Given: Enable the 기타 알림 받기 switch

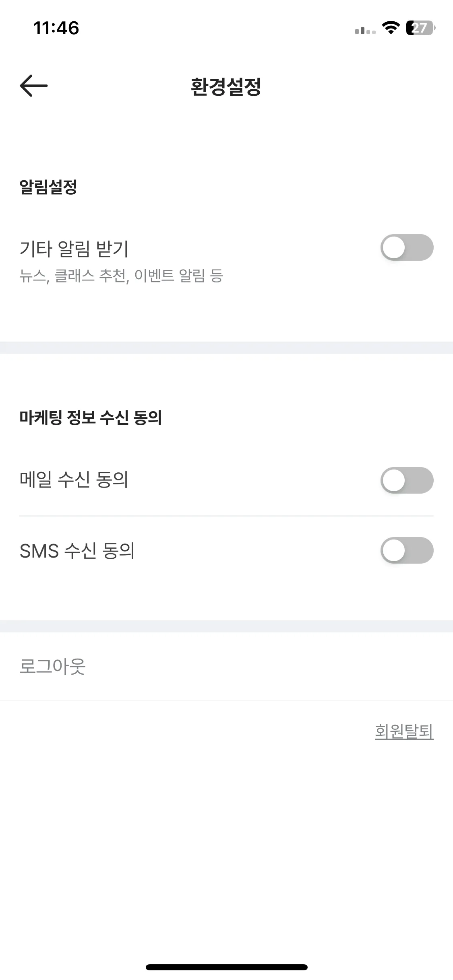Looking at the screenshot, I should point(407,247).
